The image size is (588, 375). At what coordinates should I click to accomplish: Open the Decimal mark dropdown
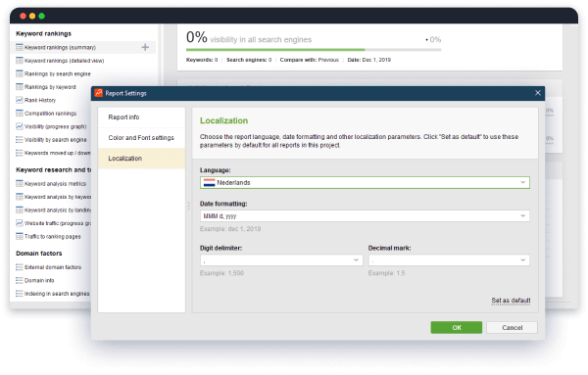449,260
